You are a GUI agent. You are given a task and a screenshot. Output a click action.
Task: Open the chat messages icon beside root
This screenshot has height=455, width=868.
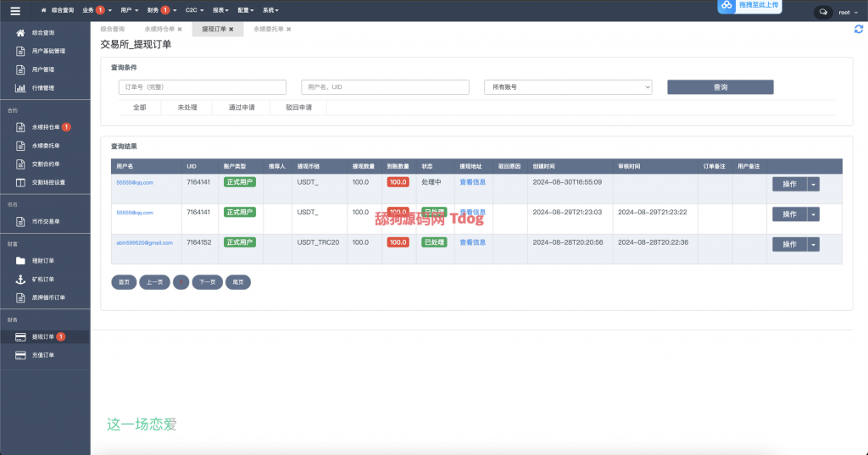coord(821,12)
